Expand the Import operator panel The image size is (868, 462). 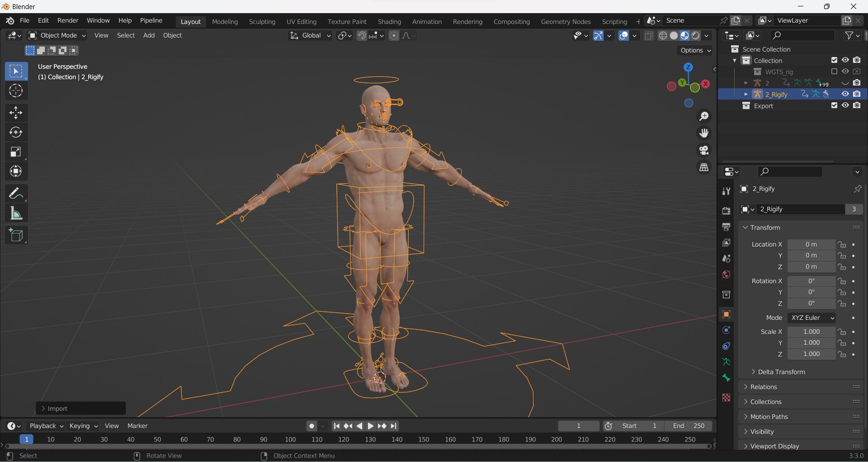[80, 409]
